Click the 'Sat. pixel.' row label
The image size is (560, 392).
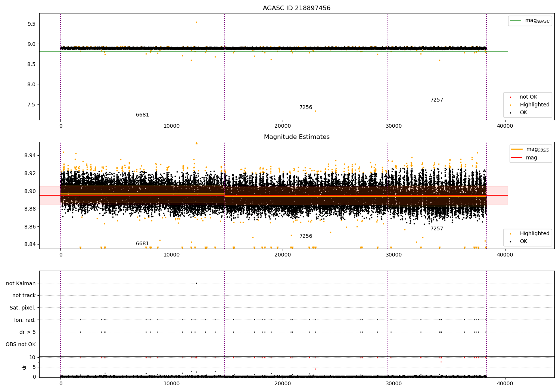(23, 308)
